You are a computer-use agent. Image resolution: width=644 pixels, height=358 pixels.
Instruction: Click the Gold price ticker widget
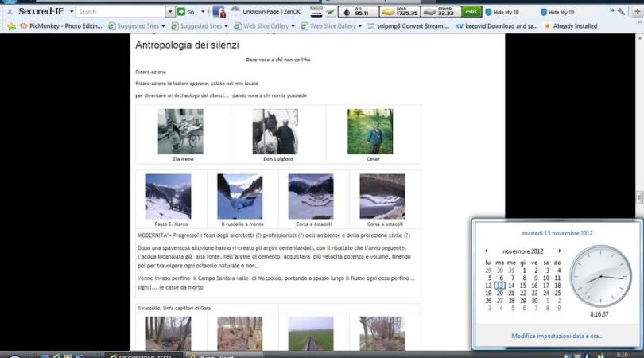point(399,12)
